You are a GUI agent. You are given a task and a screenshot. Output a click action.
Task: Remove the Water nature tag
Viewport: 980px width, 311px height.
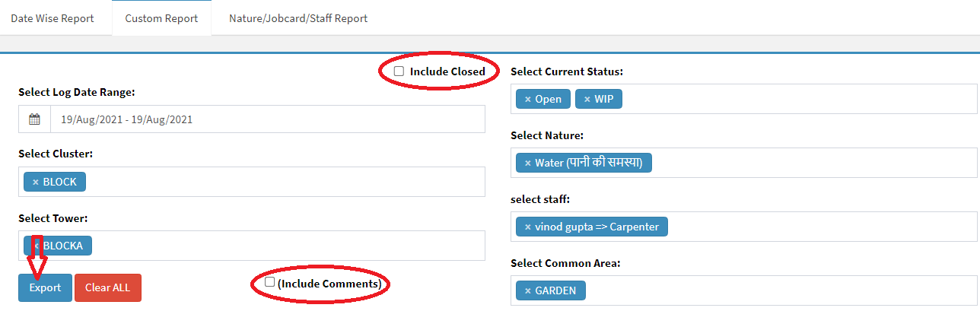(528, 163)
